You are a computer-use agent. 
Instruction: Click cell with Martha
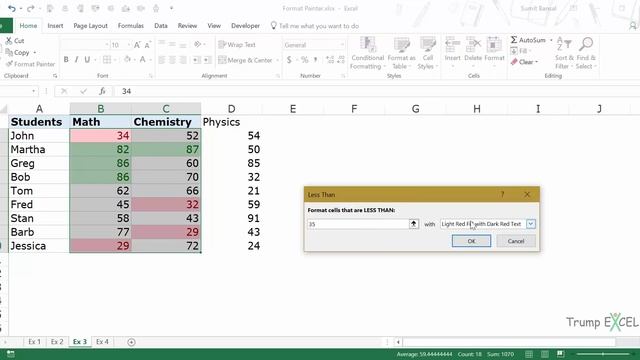pyautogui.click(x=39, y=149)
